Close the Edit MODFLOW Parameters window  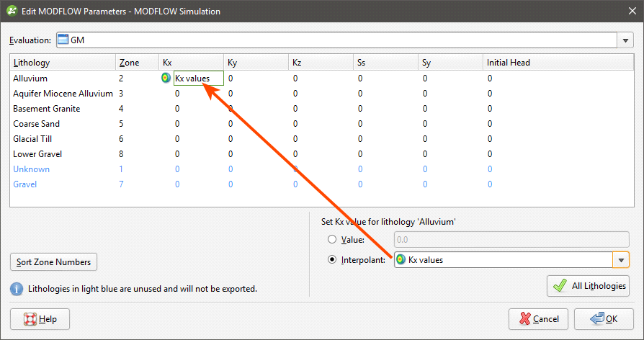pos(632,11)
